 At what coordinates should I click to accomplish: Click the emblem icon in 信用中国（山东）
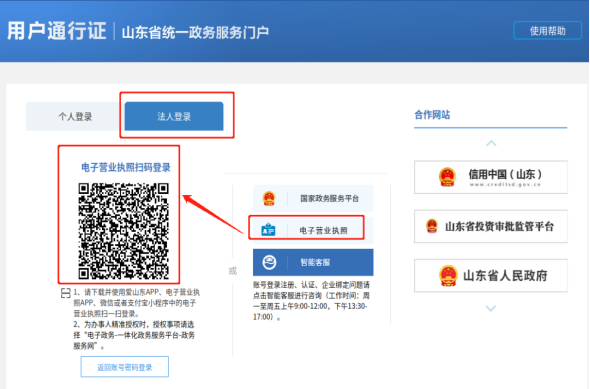click(x=447, y=177)
